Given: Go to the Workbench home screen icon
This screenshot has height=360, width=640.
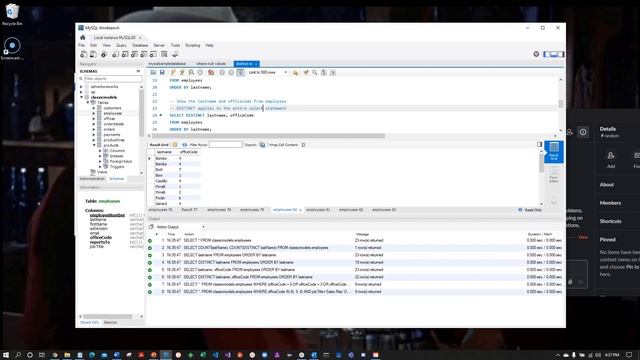Looking at the screenshot, I should pos(82,37).
